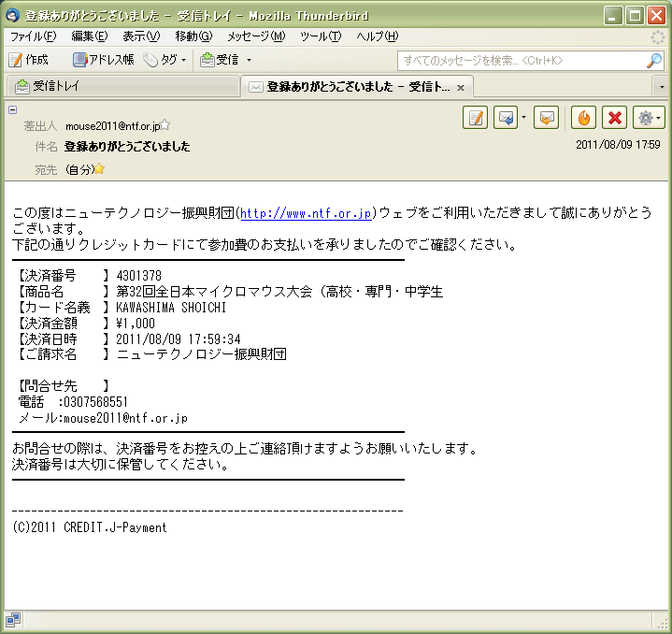The height and width of the screenshot is (634, 672).
Task: Open the ツール(T) menu
Action: point(321,36)
